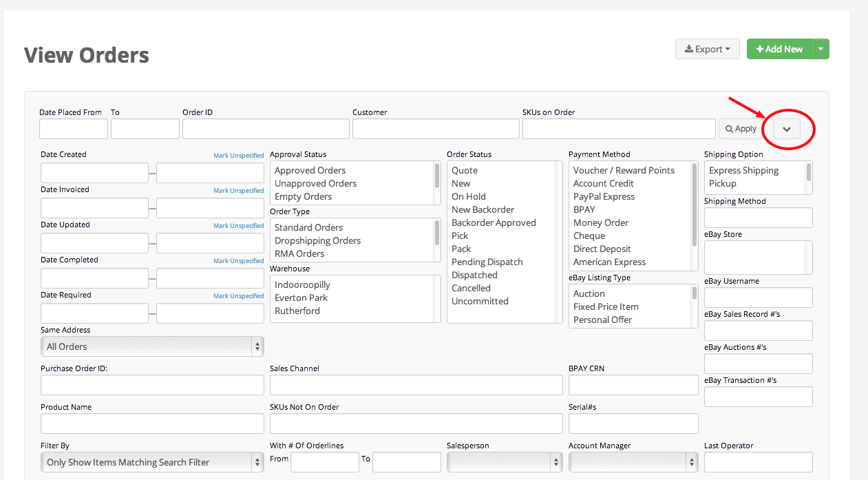868x480 pixels.
Task: Focus the BPAY CRN field
Action: click(633, 385)
